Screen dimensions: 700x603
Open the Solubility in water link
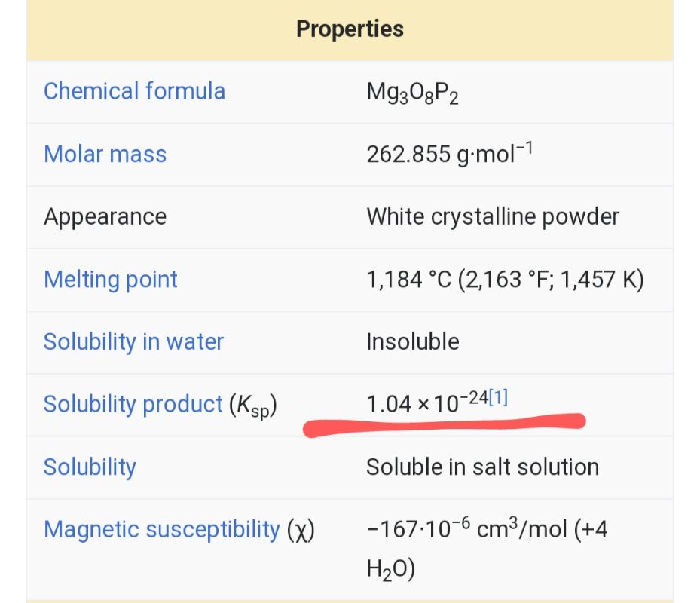[133, 342]
